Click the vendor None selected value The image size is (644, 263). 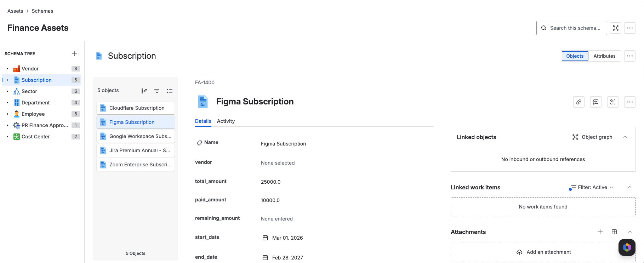(278, 163)
